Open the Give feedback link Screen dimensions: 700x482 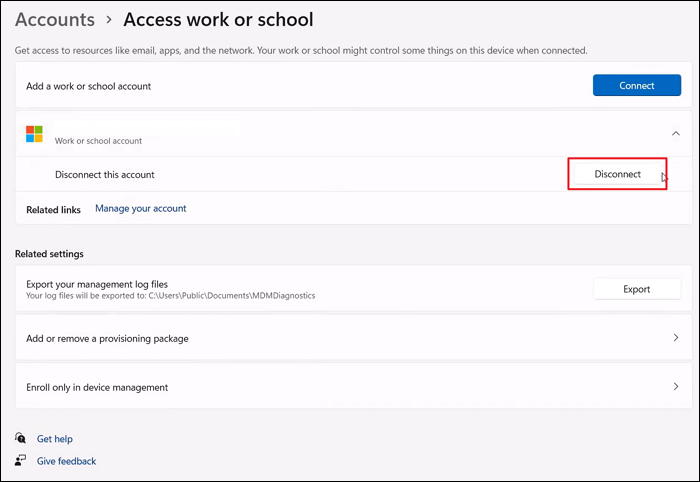66,461
